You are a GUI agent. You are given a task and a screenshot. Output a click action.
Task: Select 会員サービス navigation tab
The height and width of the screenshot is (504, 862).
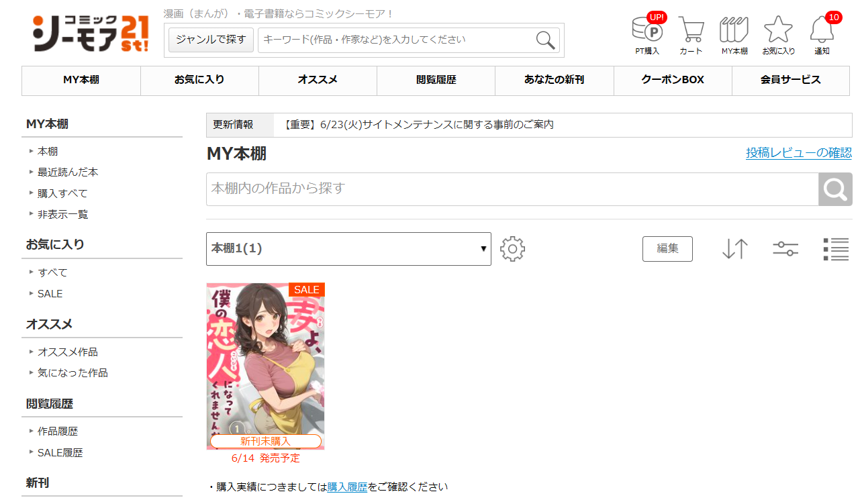click(790, 81)
